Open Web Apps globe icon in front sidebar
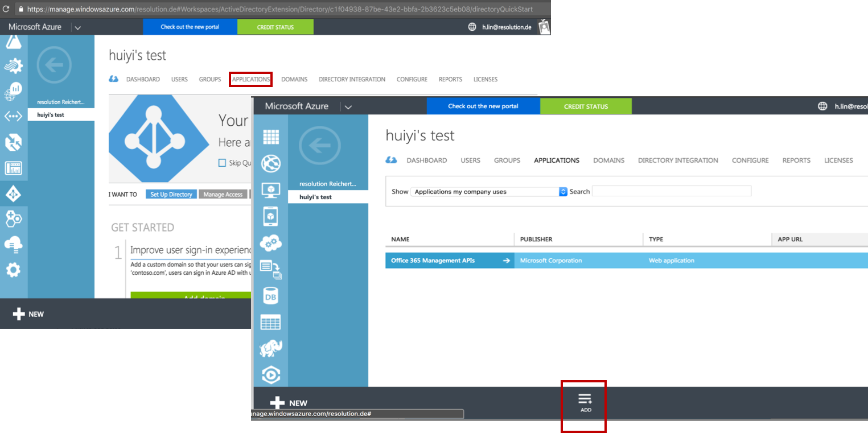 click(x=271, y=164)
